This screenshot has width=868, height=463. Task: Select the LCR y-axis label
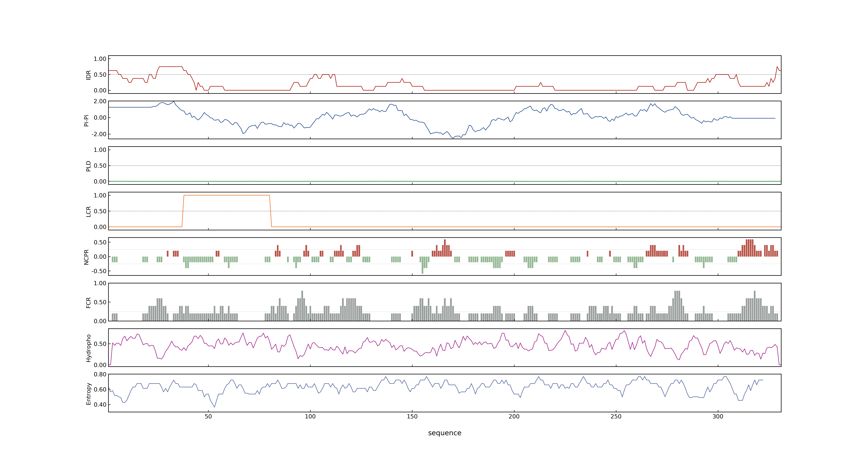coord(88,212)
